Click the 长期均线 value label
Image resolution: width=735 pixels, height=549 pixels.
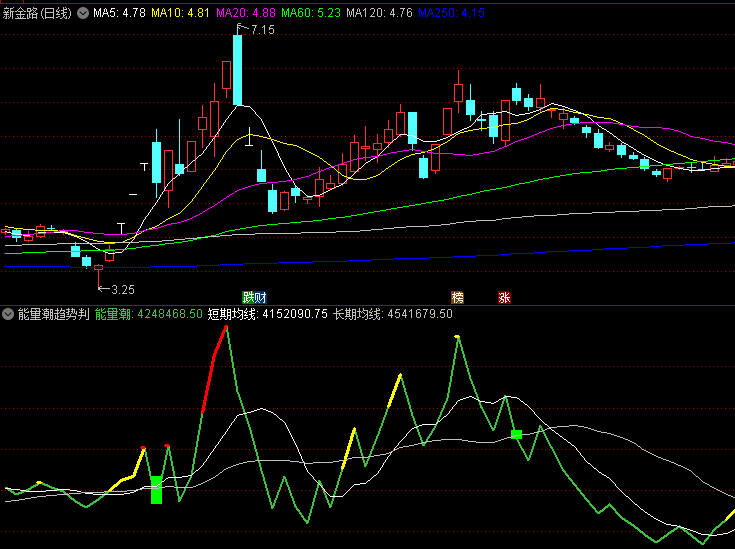(x=392, y=314)
